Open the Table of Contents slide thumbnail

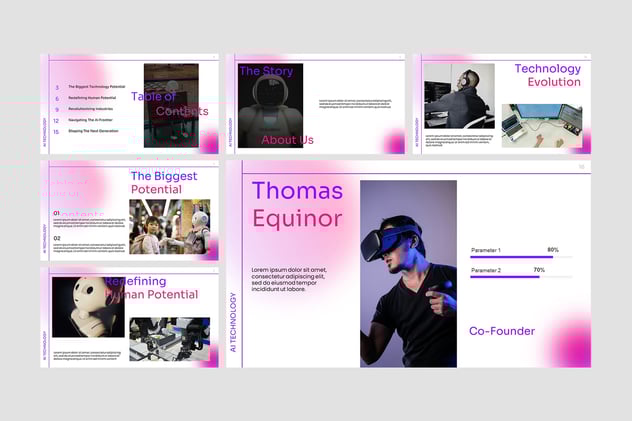click(129, 103)
